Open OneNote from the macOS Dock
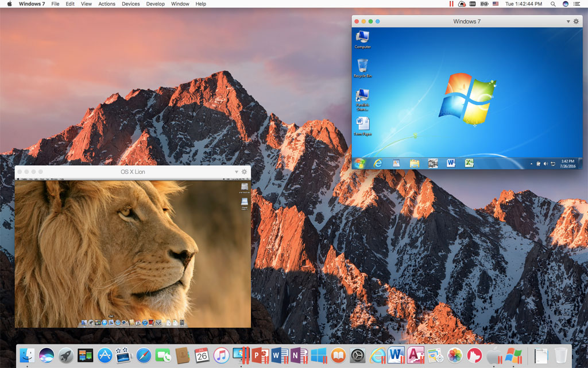This screenshot has width=588, height=368. click(x=299, y=355)
